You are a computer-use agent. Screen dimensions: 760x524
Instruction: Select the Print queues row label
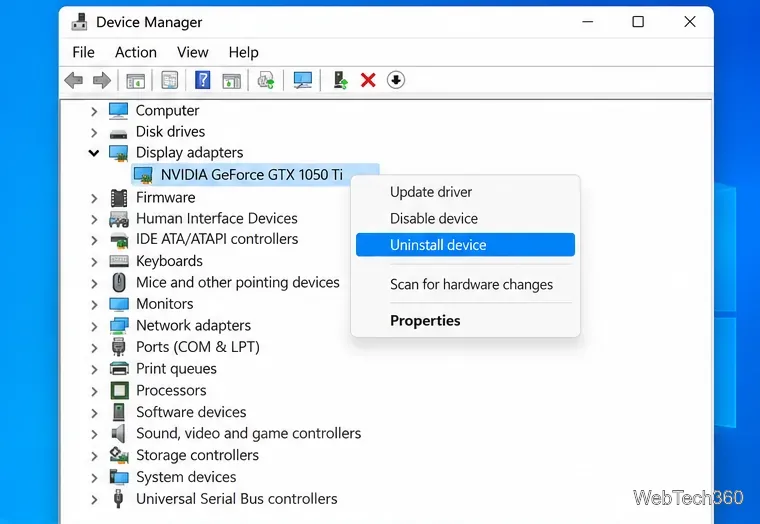point(176,369)
